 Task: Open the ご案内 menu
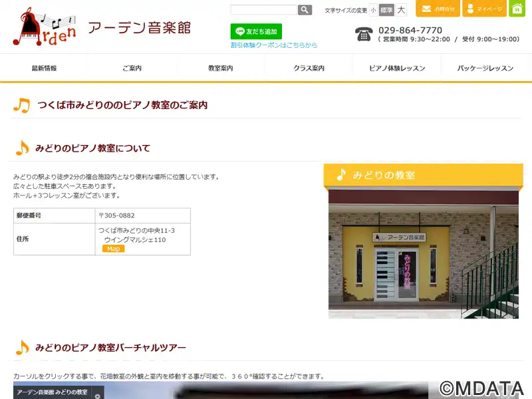[132, 68]
